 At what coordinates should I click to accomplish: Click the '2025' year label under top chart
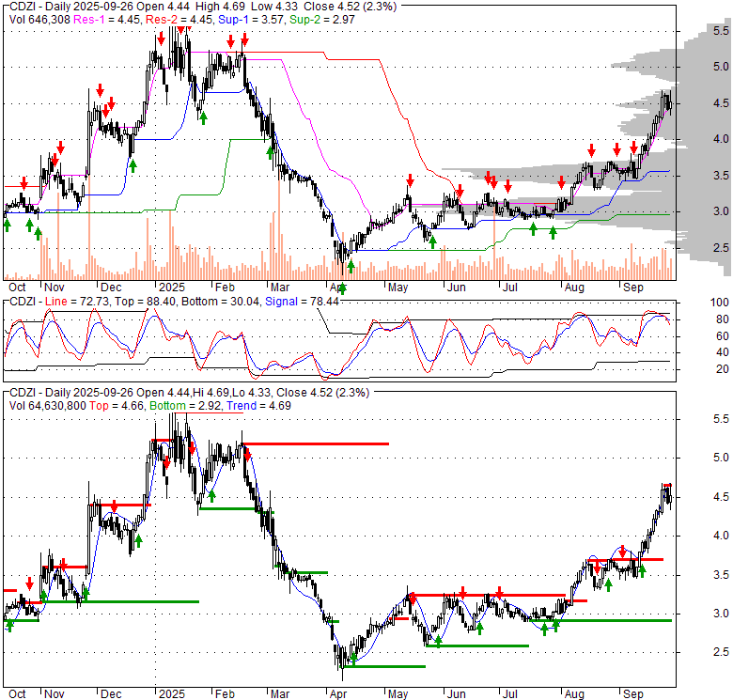[172, 288]
